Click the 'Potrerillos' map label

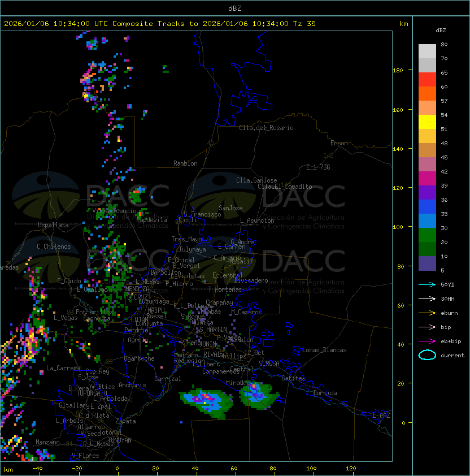(94, 312)
